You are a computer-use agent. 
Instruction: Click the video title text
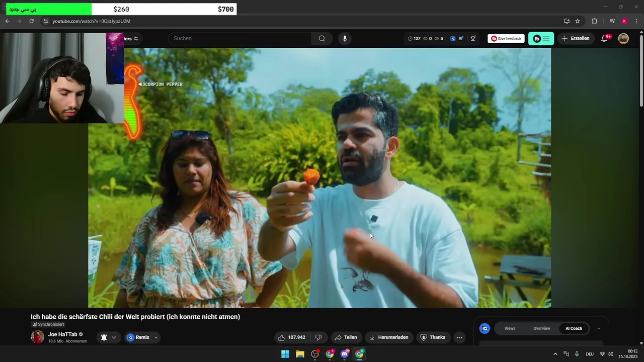pyautogui.click(x=135, y=317)
